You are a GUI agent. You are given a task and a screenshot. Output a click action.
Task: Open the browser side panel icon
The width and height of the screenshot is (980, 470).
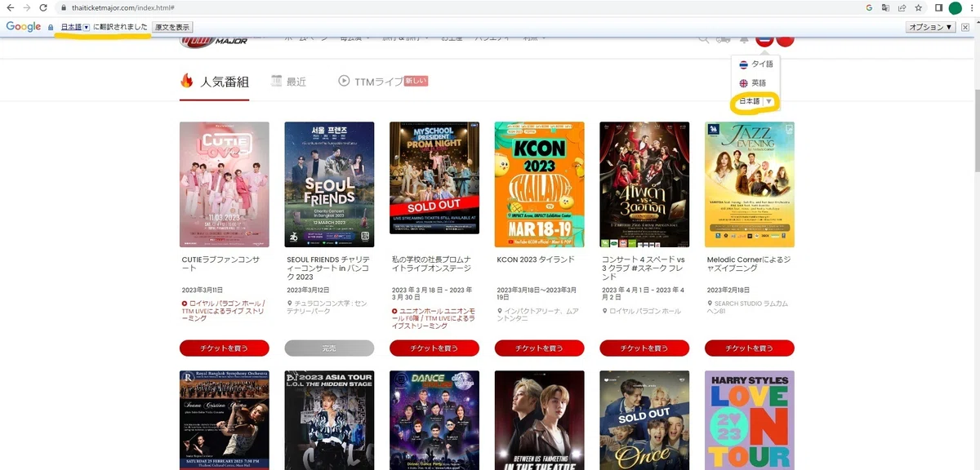[x=939, y=7]
